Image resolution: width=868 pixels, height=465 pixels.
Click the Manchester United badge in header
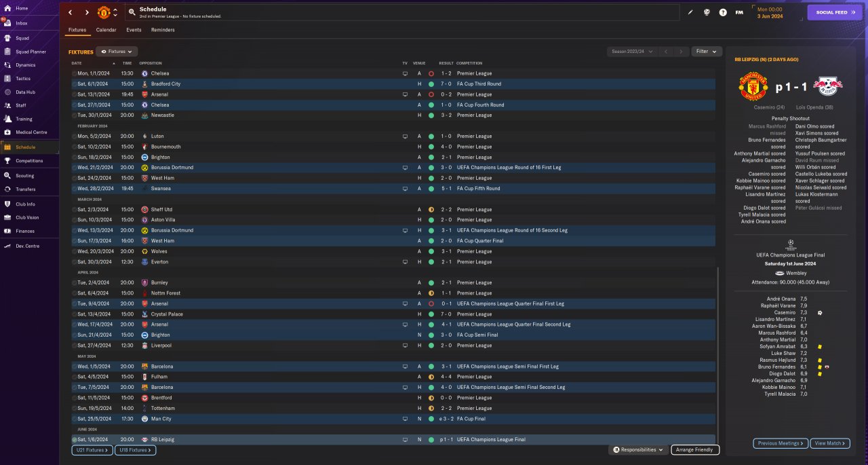104,12
